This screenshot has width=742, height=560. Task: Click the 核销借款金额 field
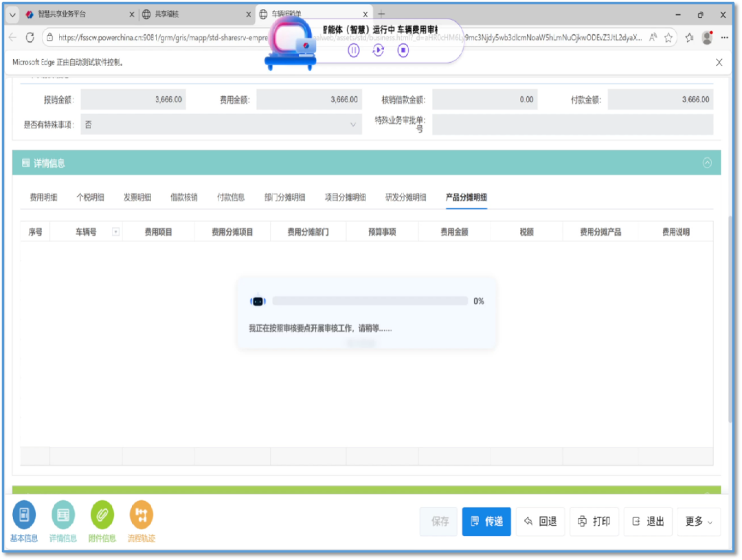[484, 100]
